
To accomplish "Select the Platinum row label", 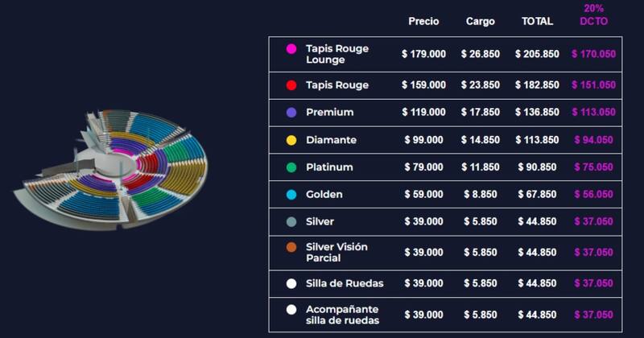I will point(329,167).
